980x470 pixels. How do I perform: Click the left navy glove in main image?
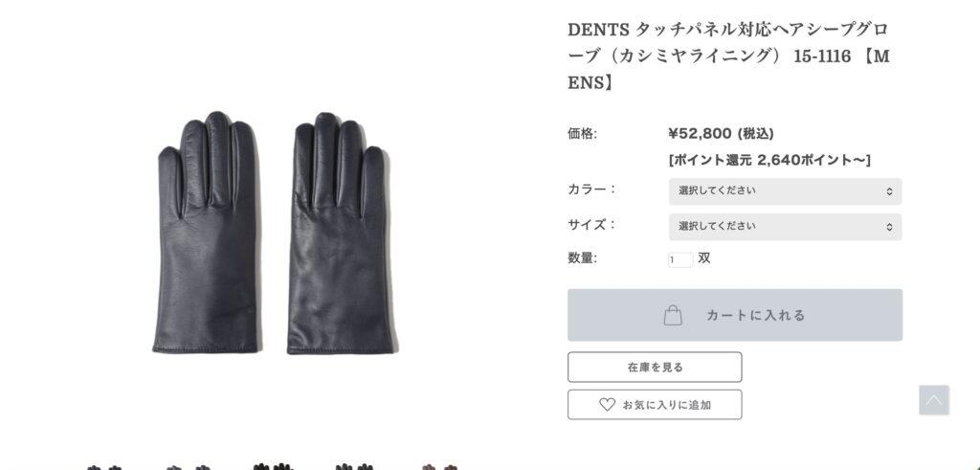[207, 233]
